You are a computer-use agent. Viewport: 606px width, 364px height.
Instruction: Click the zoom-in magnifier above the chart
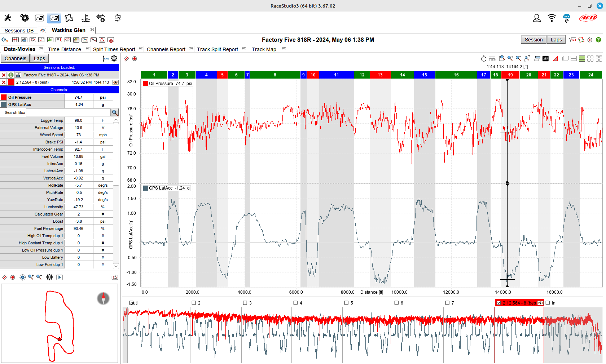click(x=510, y=58)
